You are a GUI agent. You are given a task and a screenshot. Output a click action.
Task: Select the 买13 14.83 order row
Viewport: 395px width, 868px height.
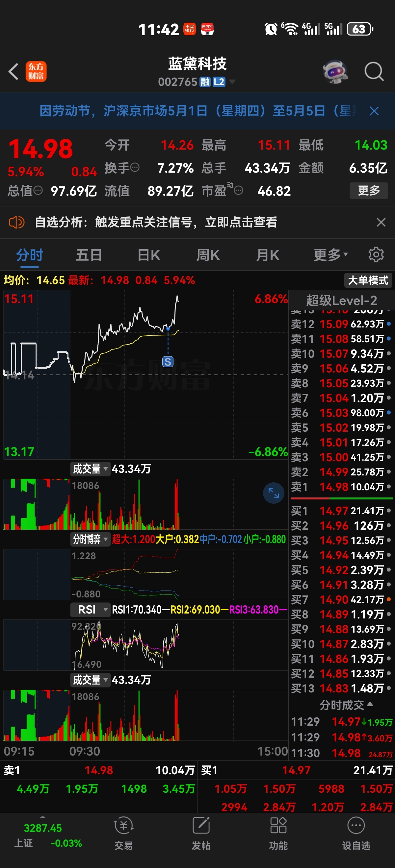click(x=341, y=688)
